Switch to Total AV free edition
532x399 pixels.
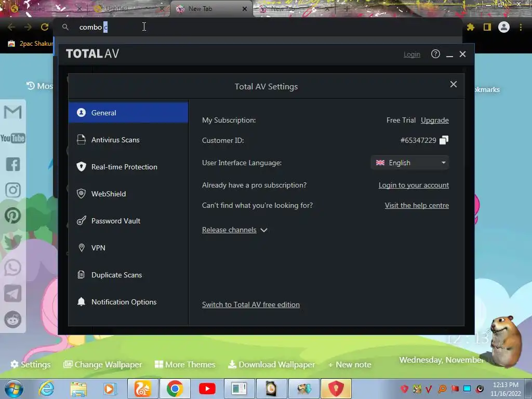(251, 304)
